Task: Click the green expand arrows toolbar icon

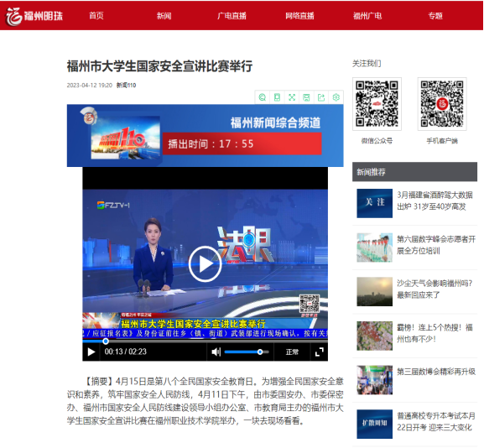Action: (x=292, y=97)
